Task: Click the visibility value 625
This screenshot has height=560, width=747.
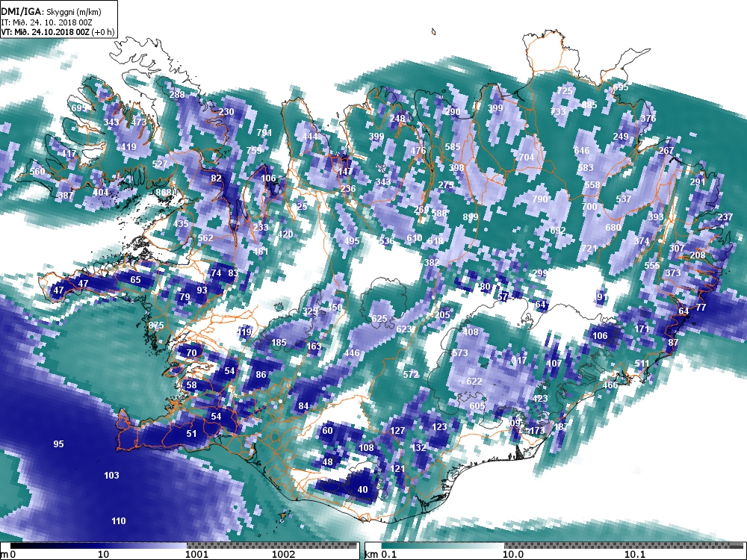Action: point(379,318)
